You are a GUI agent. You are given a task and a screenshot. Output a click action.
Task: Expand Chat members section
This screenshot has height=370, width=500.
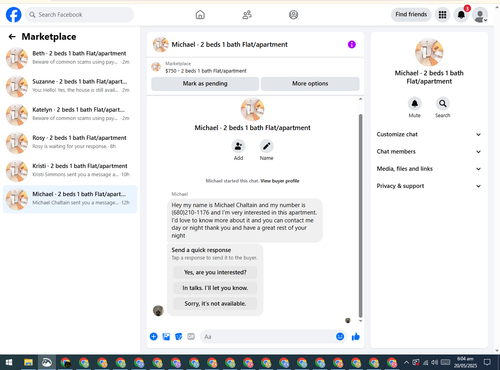(x=429, y=152)
